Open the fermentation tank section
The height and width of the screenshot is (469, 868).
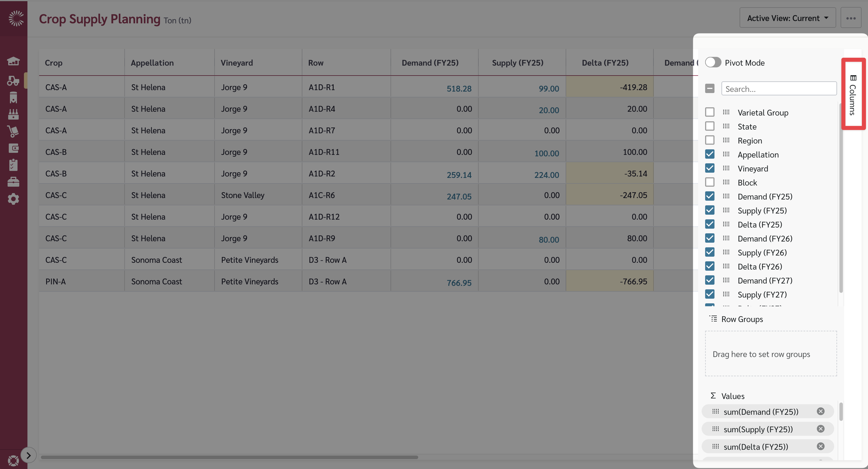point(13,97)
